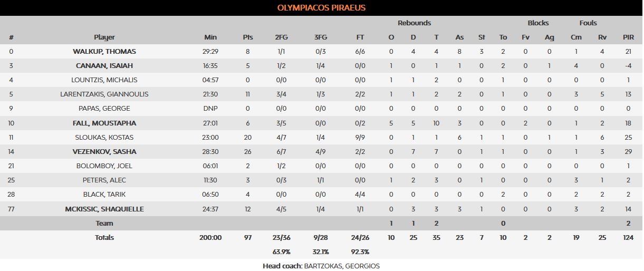The height and width of the screenshot is (271, 644).
Task: Click PAPAS, GEORGE player name
Action: pos(104,109)
